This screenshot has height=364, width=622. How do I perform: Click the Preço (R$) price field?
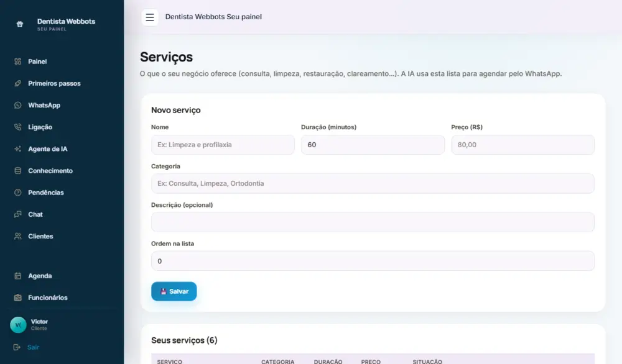(523, 145)
